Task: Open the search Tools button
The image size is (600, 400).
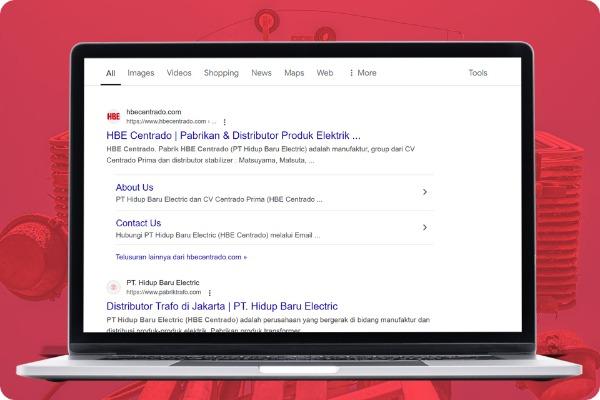Action: (x=478, y=73)
